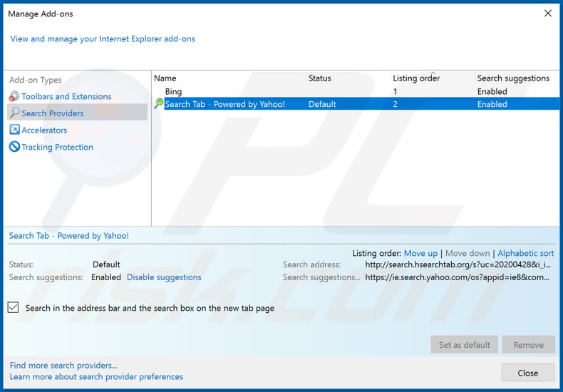Open Learn more about search provider preferences
This screenshot has width=563, height=392.
(x=96, y=376)
